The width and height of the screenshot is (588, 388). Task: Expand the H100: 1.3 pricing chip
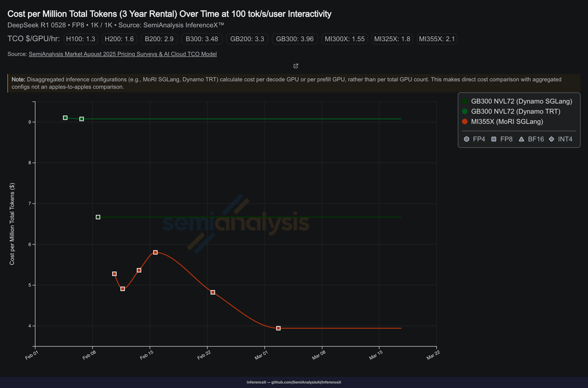click(81, 39)
